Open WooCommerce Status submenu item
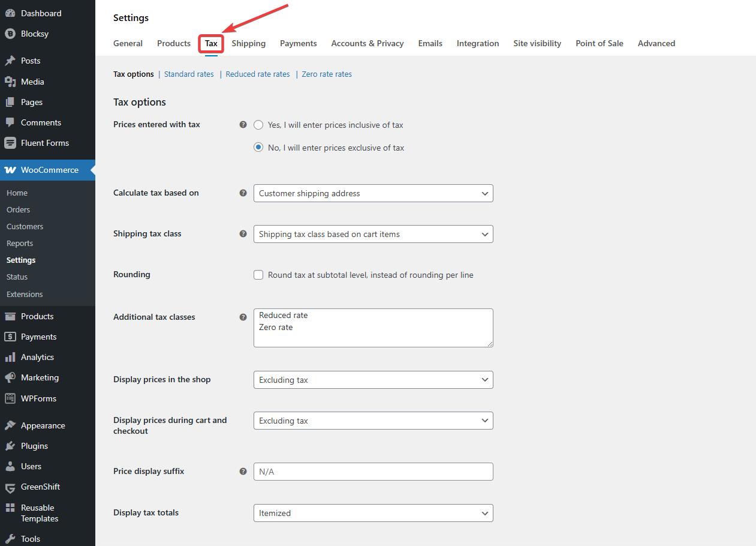Screen dimensions: 756x546 pos(17,277)
